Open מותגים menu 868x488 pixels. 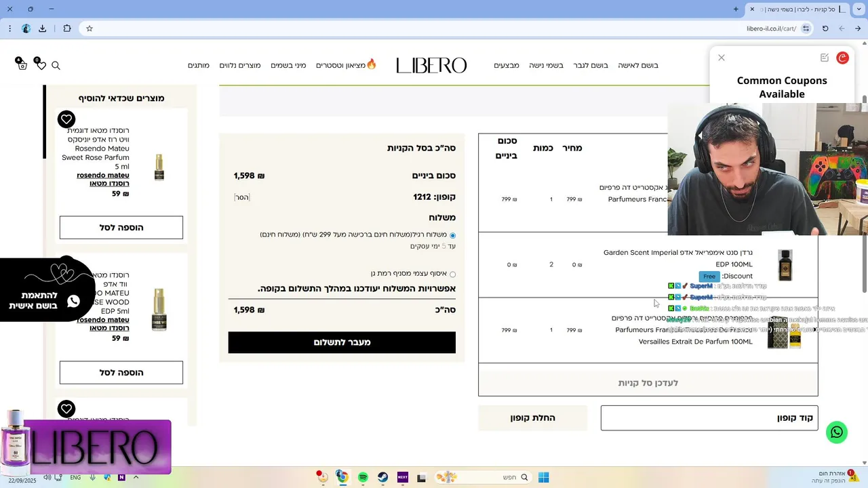point(199,66)
